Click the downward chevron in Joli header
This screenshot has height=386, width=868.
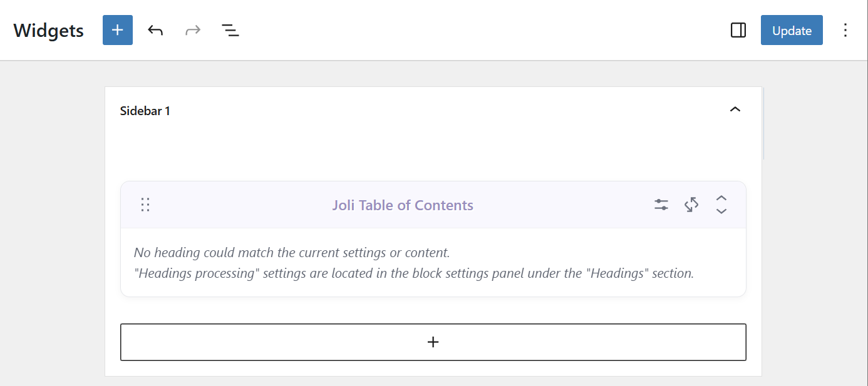click(x=721, y=211)
